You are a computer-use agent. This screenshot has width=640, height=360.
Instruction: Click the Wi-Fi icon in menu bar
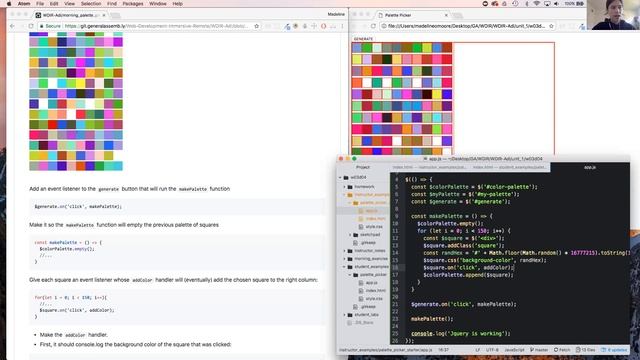pyautogui.click(x=536, y=4)
